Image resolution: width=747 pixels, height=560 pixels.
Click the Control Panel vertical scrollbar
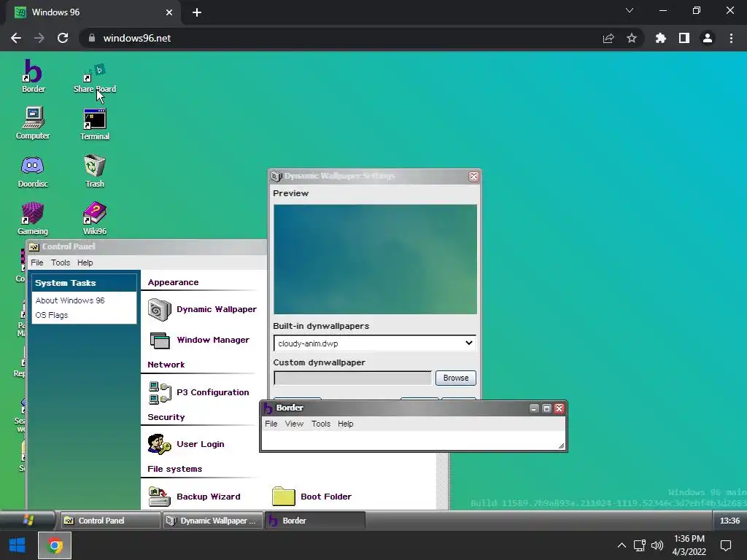[443, 481]
